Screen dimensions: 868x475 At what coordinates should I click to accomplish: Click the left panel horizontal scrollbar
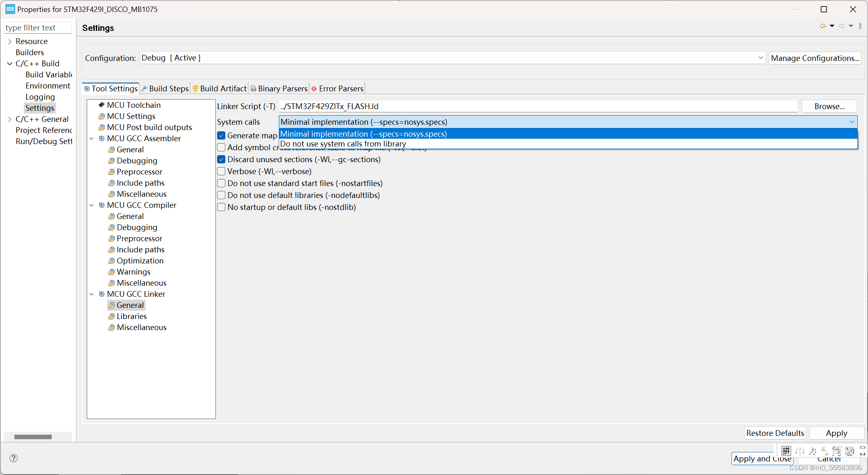coord(33,437)
